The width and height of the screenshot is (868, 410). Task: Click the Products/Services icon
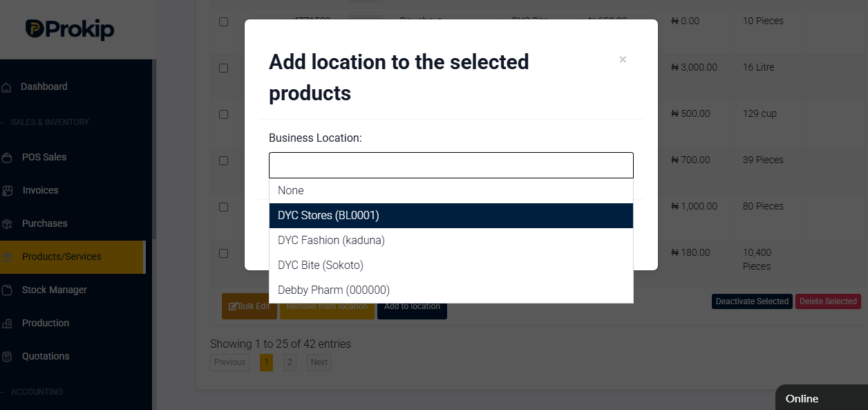click(7, 257)
